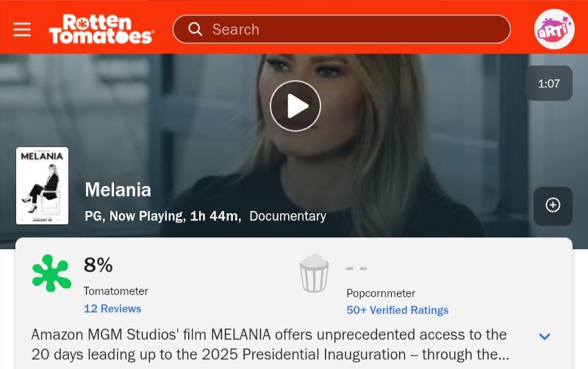Click the Popcornmeter label
Viewport: 588px width, 369px height.
pyautogui.click(x=381, y=293)
